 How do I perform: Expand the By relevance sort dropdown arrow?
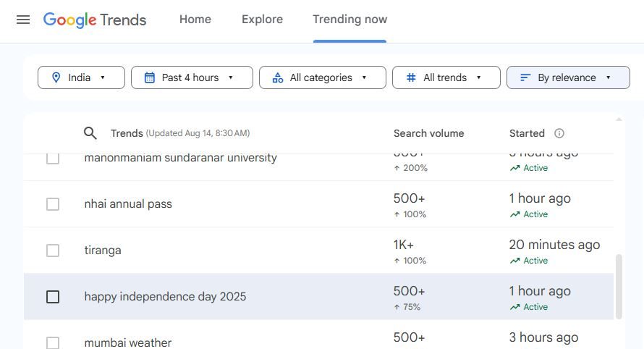(608, 77)
